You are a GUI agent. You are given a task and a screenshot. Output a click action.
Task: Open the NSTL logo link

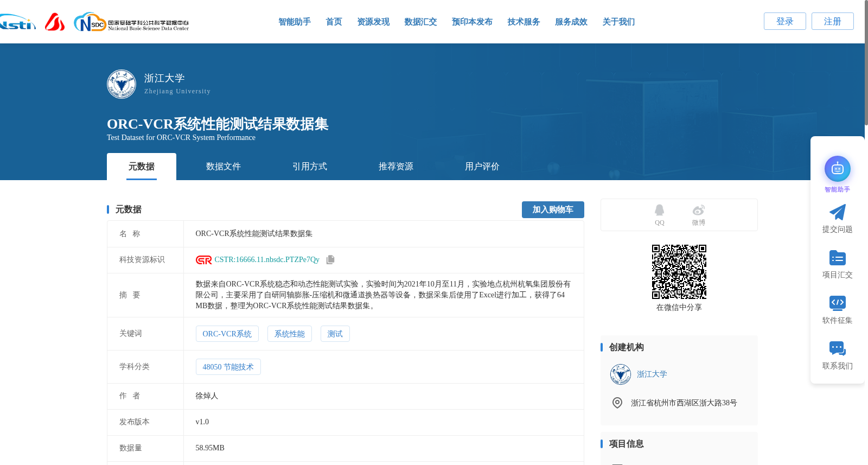[x=17, y=22]
